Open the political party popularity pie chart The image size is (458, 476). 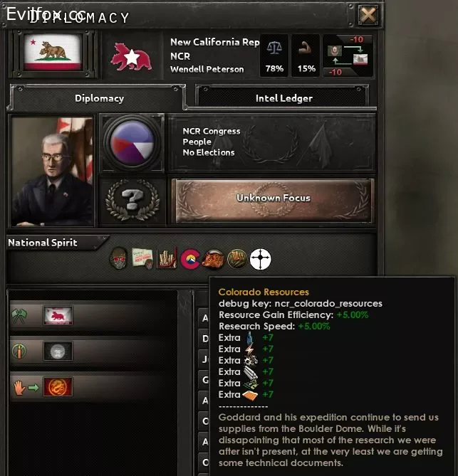pyautogui.click(x=132, y=143)
